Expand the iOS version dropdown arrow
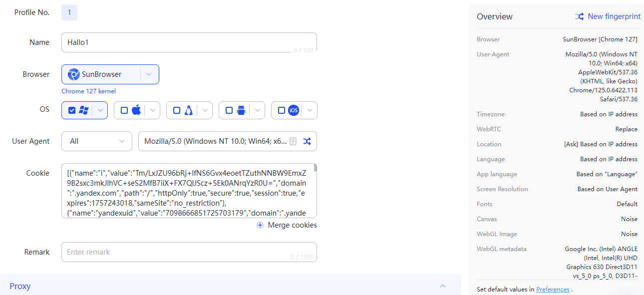The height and width of the screenshot is (295, 644). pos(311,110)
